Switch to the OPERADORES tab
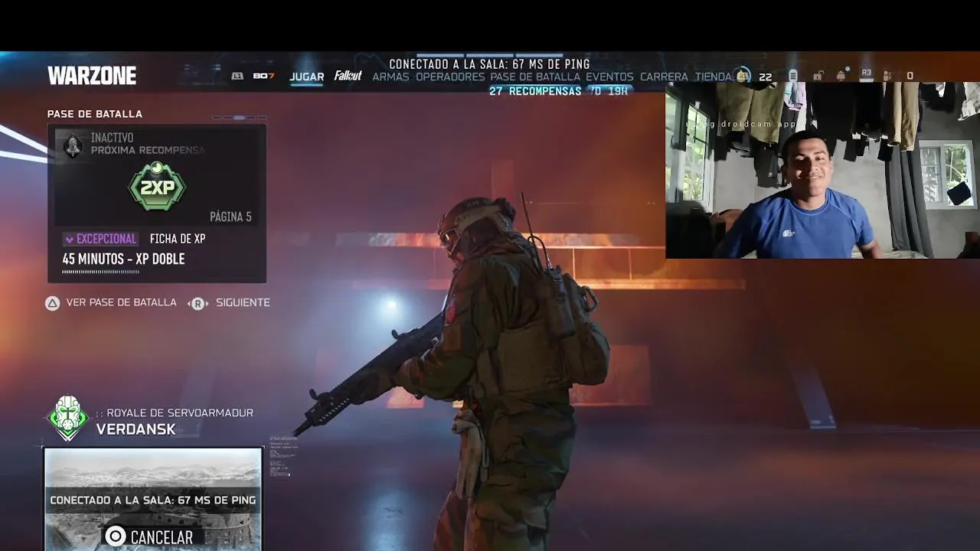The height and width of the screenshot is (551, 980). coord(450,77)
